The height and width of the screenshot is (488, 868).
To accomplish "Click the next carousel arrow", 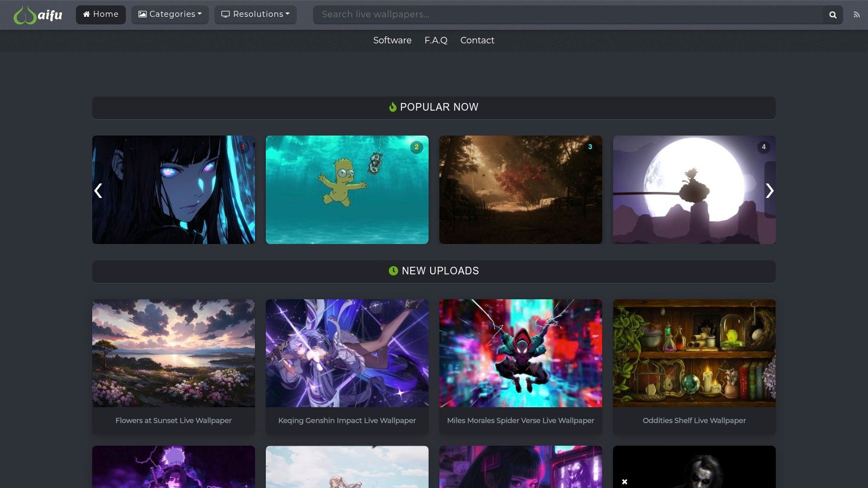I will 770,190.
